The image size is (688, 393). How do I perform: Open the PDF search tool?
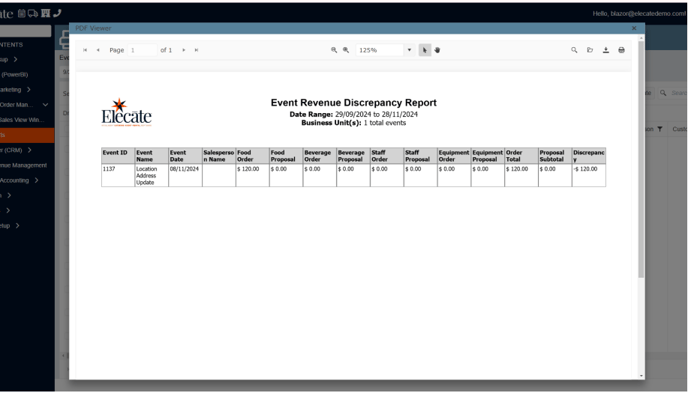tap(574, 50)
